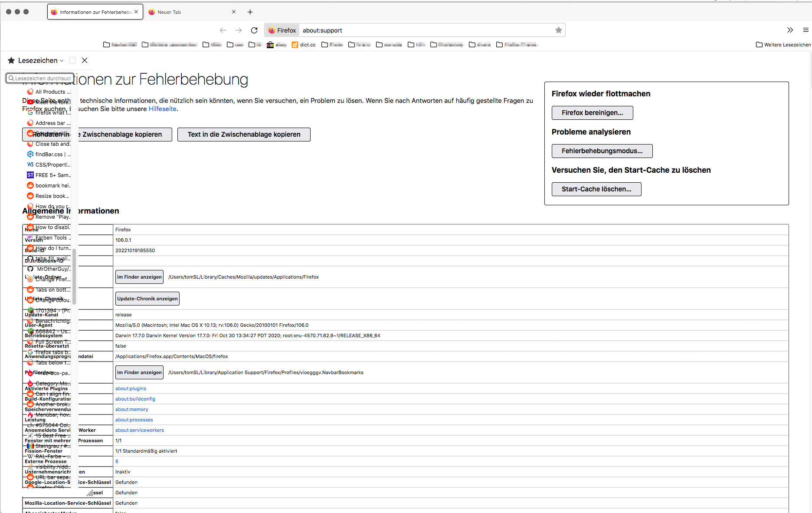812x513 pixels.
Task: Close the 'Neuer Tab' tab
Action: coord(234,12)
